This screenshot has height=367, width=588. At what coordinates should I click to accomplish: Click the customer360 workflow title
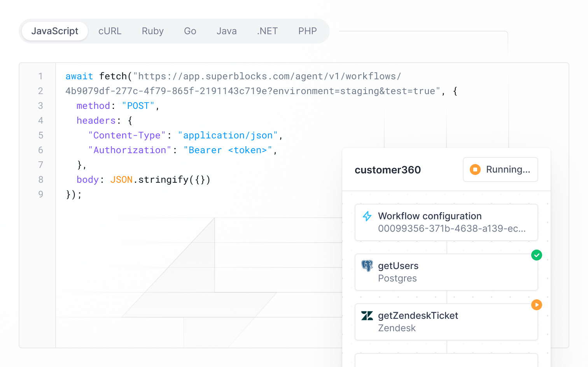point(388,170)
